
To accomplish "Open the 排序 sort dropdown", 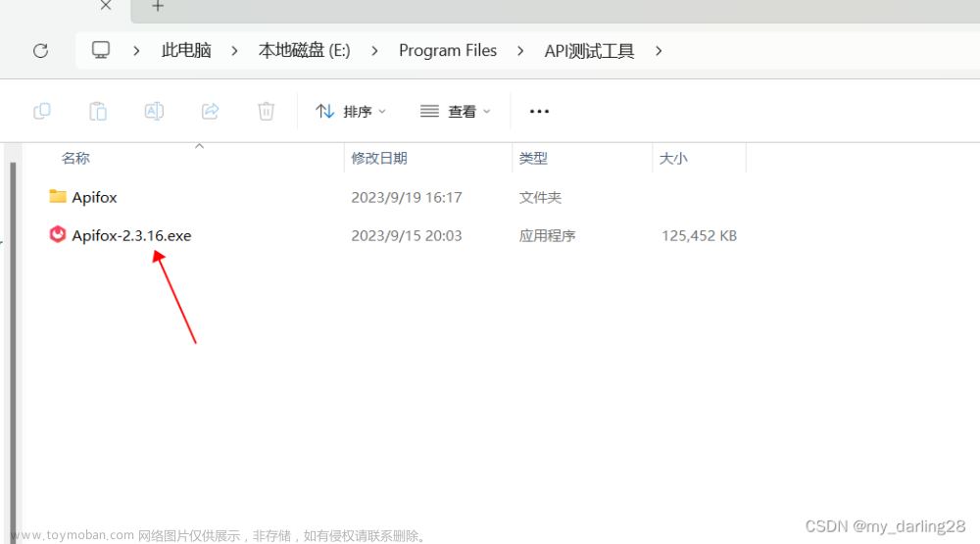I will 351,112.
